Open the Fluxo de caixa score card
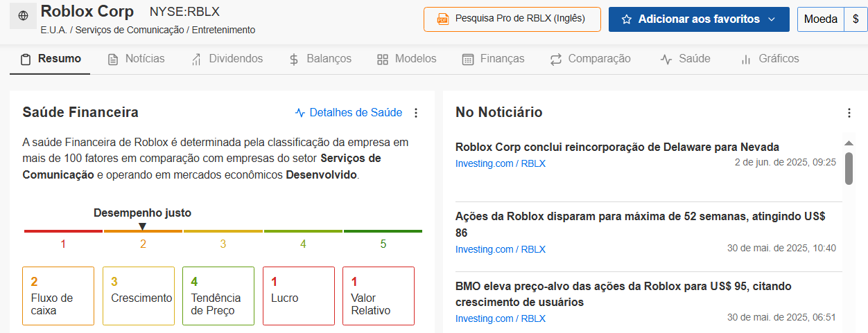Viewport: 868px width, 333px height. click(x=58, y=296)
